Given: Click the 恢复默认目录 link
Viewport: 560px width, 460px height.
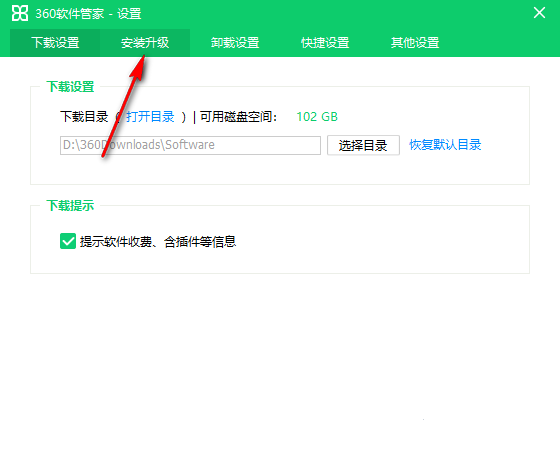Looking at the screenshot, I should 445,145.
